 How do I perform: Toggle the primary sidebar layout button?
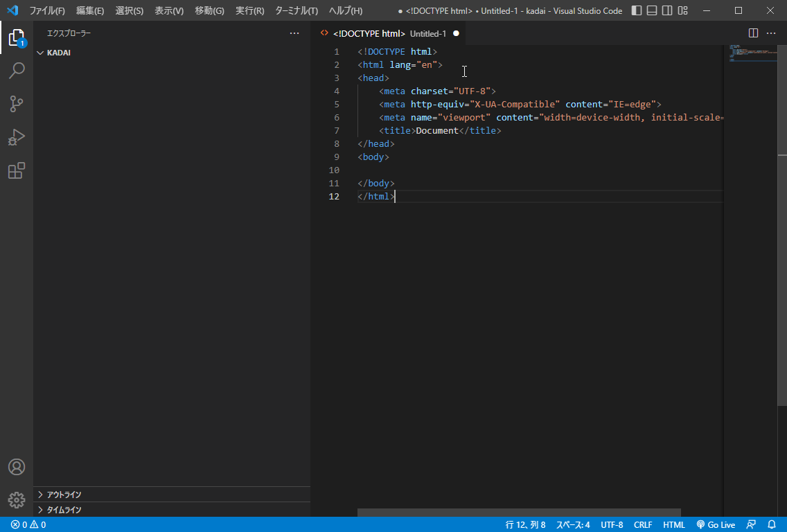[x=637, y=10]
